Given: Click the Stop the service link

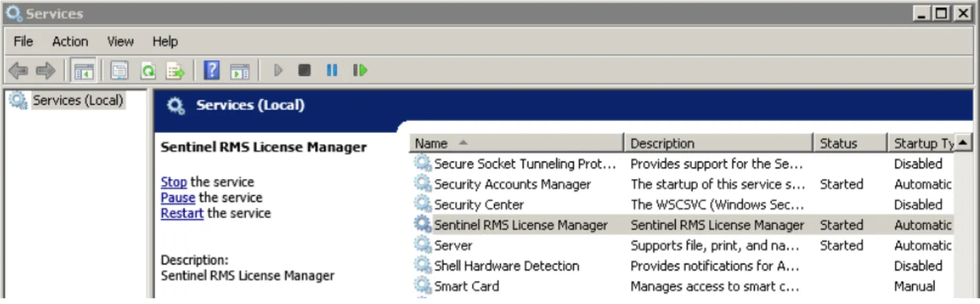Looking at the screenshot, I should (x=174, y=182).
